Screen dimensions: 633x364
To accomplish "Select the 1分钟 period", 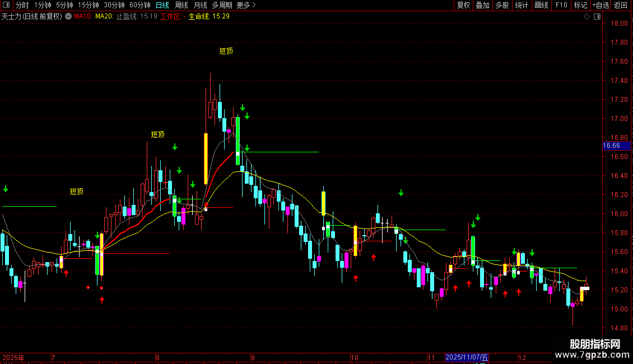I will 43,5.
